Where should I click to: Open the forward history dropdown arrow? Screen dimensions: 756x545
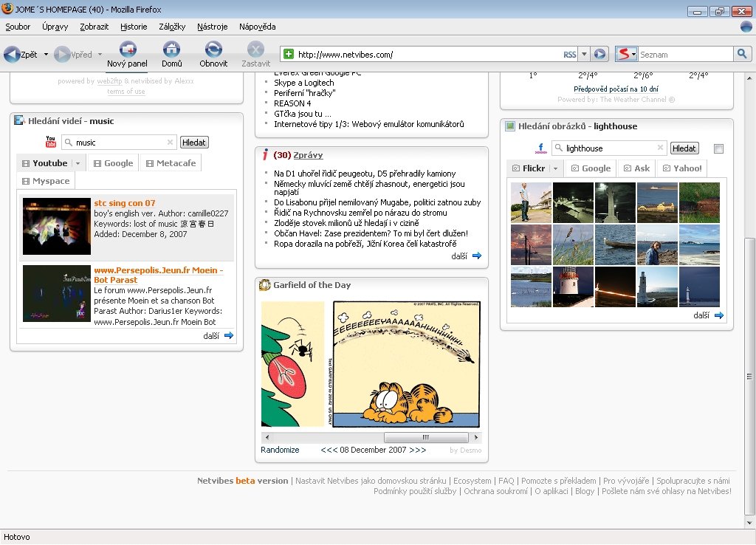(100, 55)
